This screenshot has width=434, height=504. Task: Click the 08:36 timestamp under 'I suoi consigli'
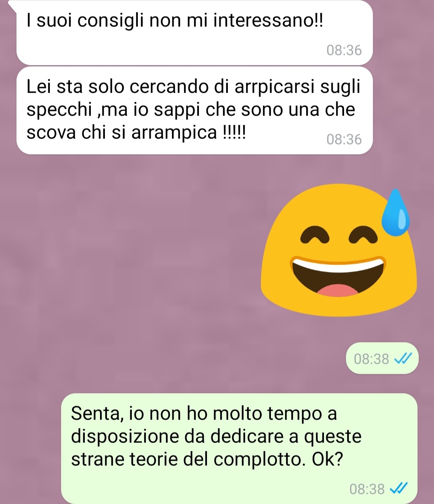tap(344, 51)
